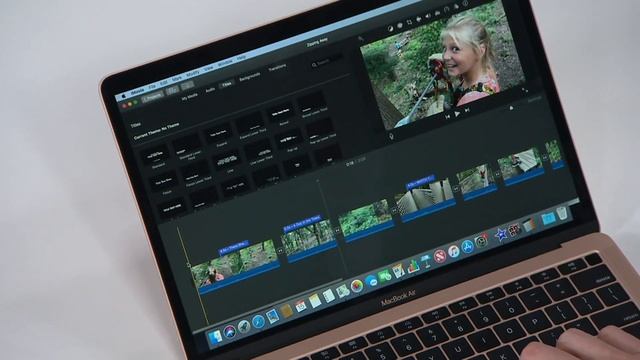Open the iMovie menu in the menu bar
Screen dimensions: 640x360
138,92
